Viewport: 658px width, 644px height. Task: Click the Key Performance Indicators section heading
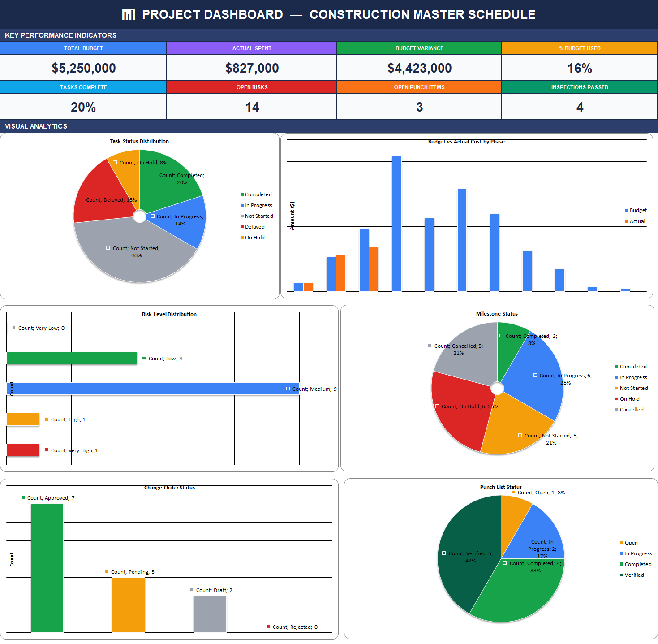60,35
